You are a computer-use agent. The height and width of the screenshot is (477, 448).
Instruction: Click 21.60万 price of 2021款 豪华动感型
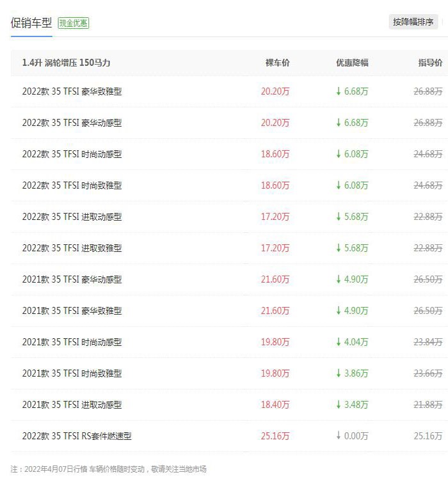[x=275, y=279]
